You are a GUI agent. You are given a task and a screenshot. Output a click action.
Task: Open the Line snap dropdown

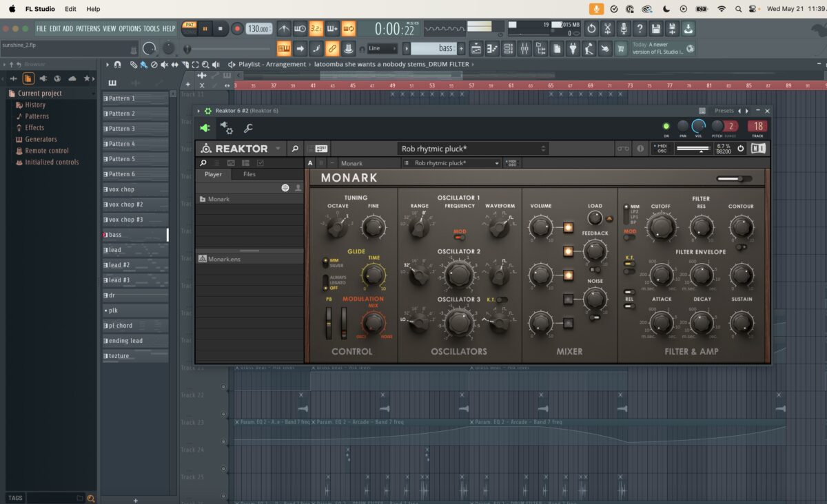[x=382, y=49]
